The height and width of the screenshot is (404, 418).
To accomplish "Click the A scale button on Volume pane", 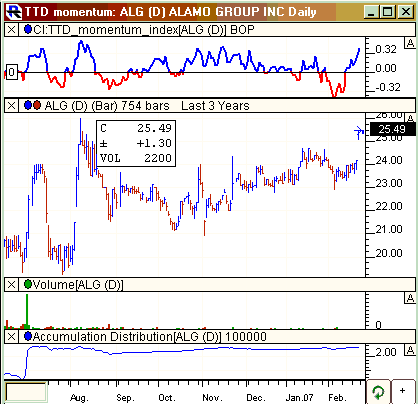I will [410, 298].
